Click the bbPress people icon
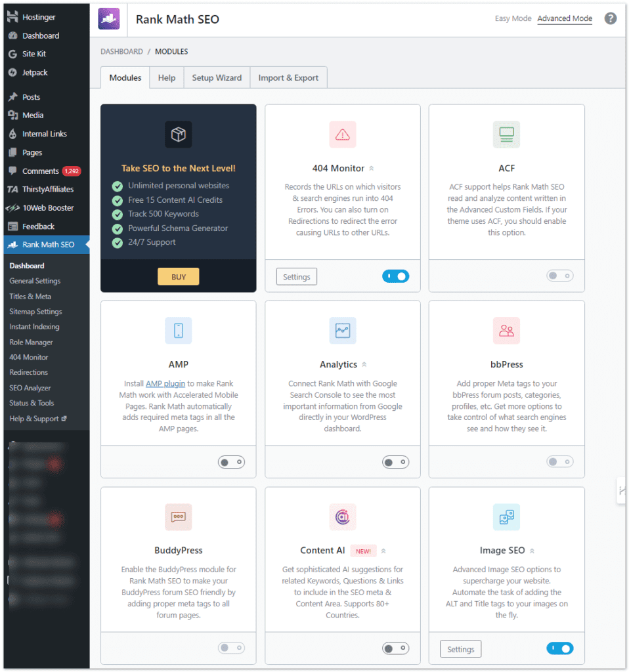Screen dimensions: 629x672 (506, 331)
